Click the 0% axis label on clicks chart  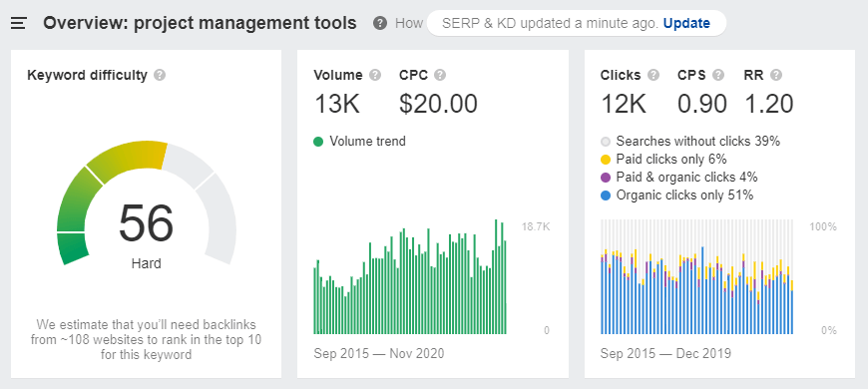pos(829,331)
